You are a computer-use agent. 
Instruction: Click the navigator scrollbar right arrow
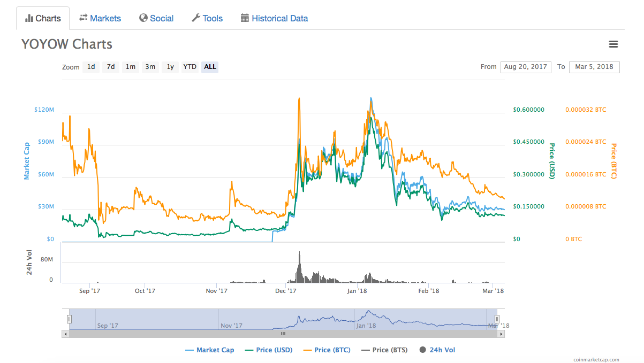point(501,334)
